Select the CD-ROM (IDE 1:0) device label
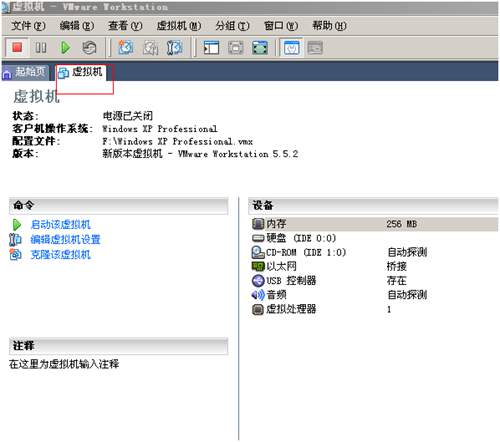This screenshot has height=442, width=500. [306, 252]
